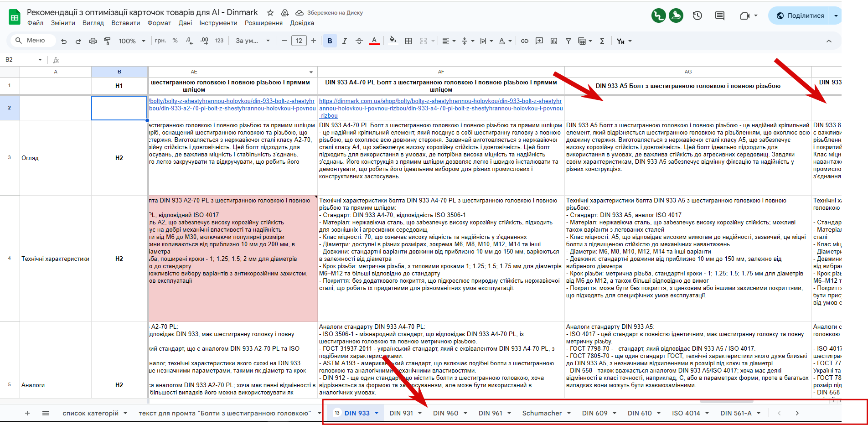The height and width of the screenshot is (425, 868).
Task: Open the borders tool
Action: [x=408, y=41]
